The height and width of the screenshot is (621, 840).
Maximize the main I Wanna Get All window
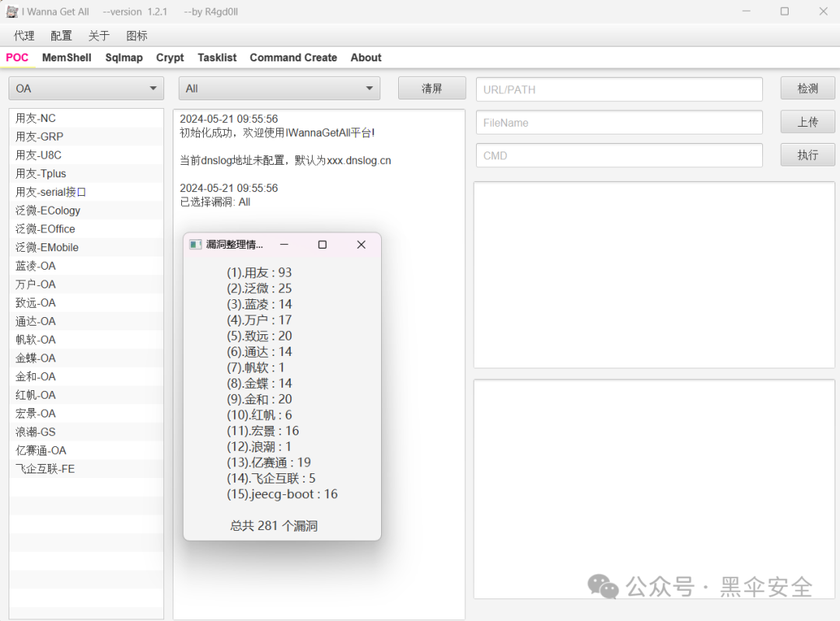pyautogui.click(x=784, y=11)
